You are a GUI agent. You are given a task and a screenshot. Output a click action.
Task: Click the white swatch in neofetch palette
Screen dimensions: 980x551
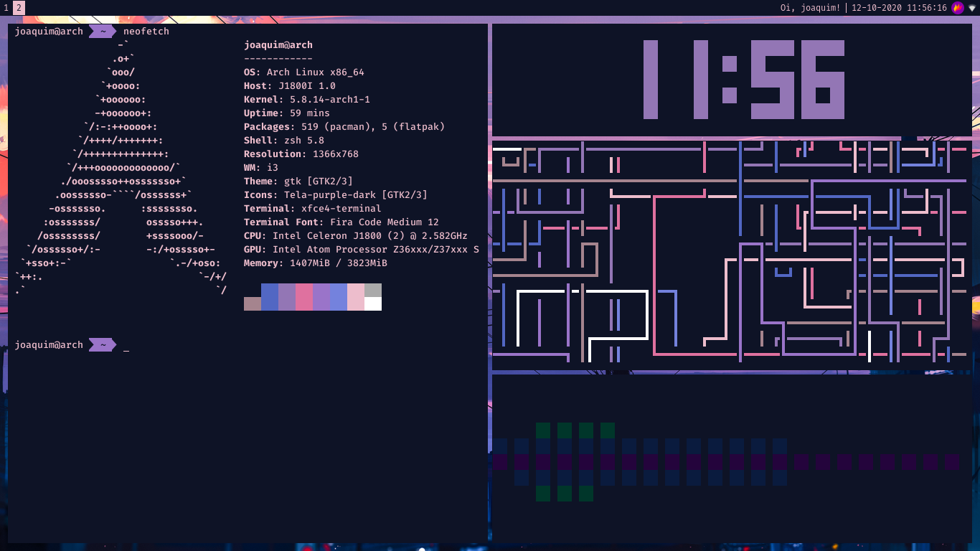(x=373, y=303)
